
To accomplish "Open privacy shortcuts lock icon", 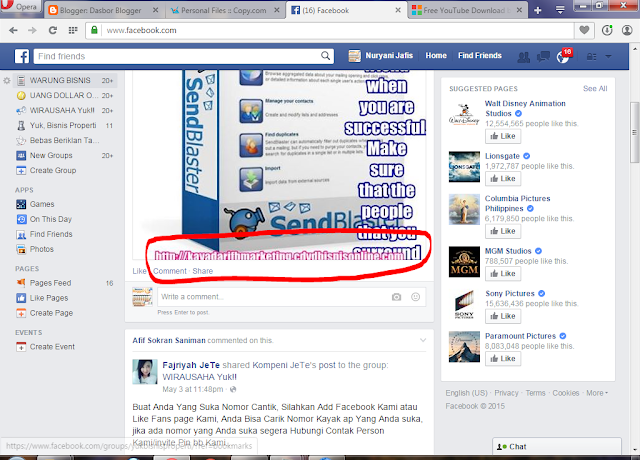I will point(591,57).
